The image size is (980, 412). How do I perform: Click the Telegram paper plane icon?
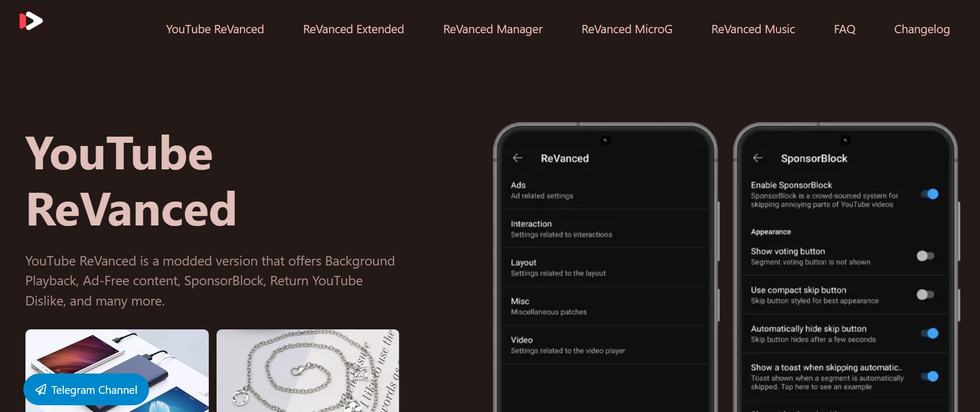point(41,390)
